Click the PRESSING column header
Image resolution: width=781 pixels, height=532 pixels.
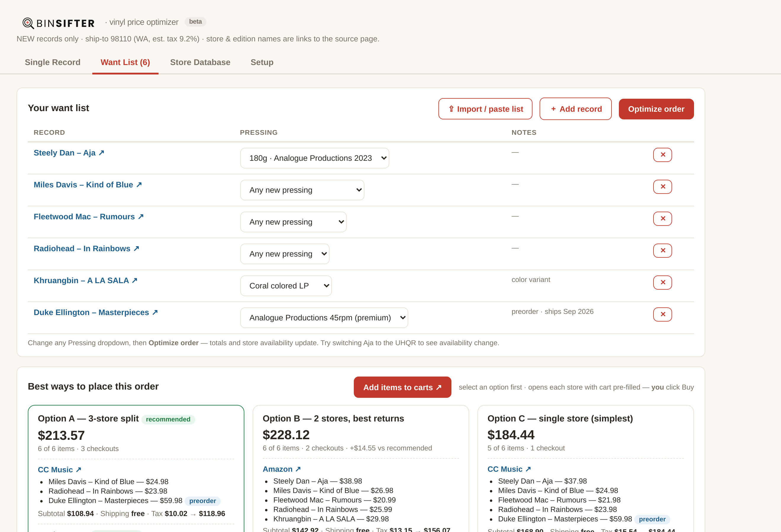[259, 133]
